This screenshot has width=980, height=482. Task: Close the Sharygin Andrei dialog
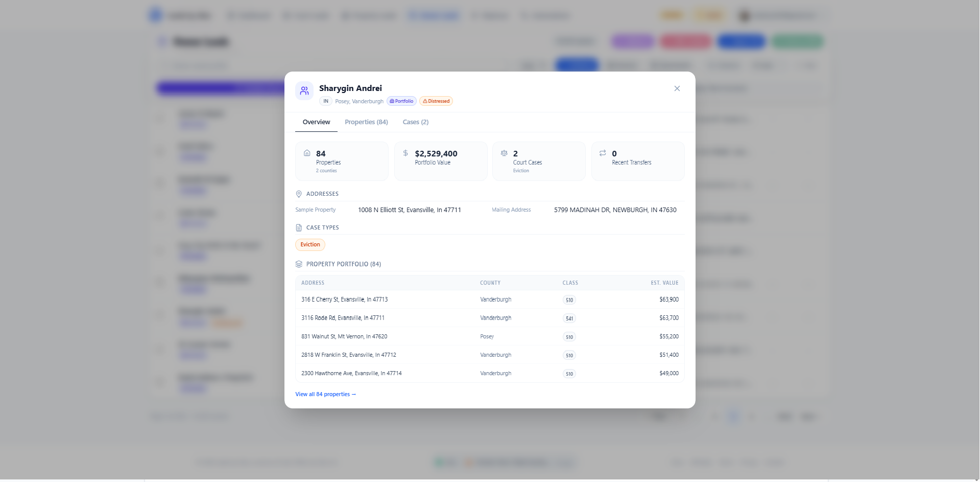[677, 88]
